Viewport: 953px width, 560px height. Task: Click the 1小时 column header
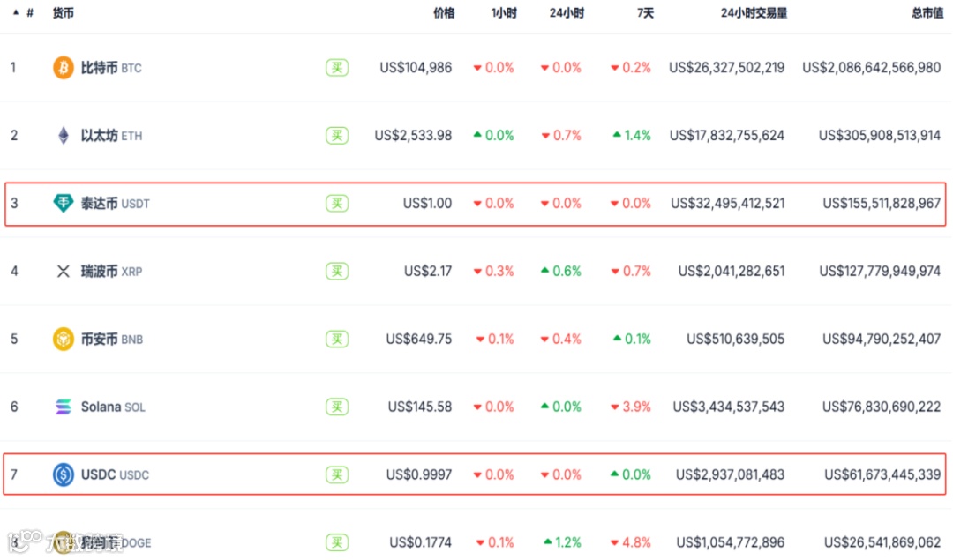504,13
